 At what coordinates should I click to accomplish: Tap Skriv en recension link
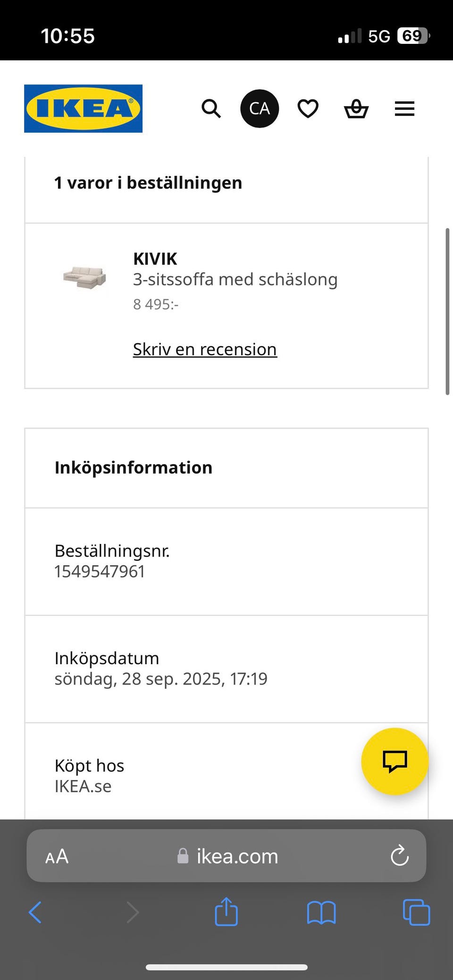point(205,349)
